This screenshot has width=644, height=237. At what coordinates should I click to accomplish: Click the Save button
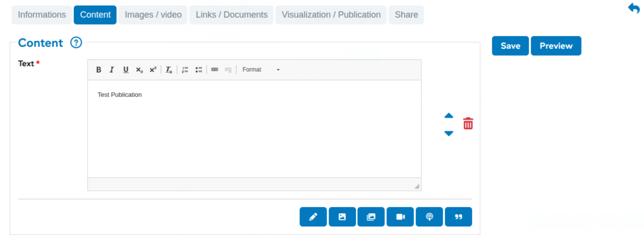tap(510, 46)
